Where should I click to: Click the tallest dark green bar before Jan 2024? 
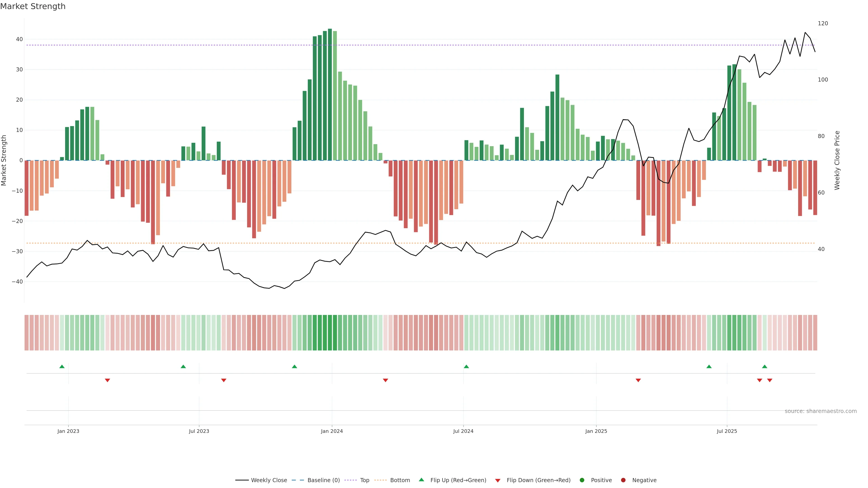pos(330,94)
